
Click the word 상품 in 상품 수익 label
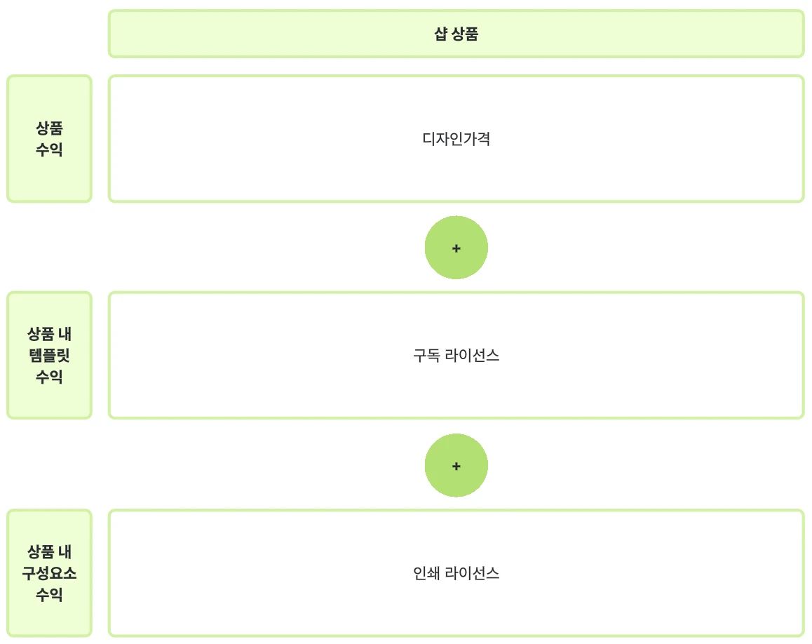49,128
